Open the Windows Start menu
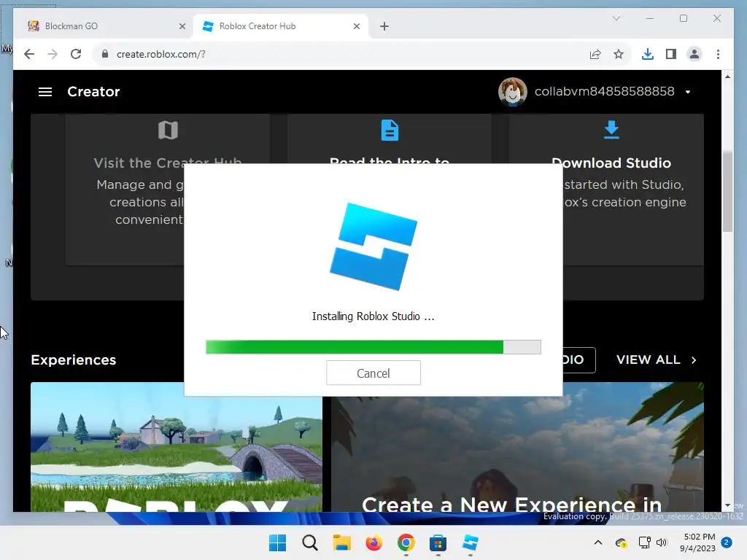The height and width of the screenshot is (560, 747). tap(277, 542)
